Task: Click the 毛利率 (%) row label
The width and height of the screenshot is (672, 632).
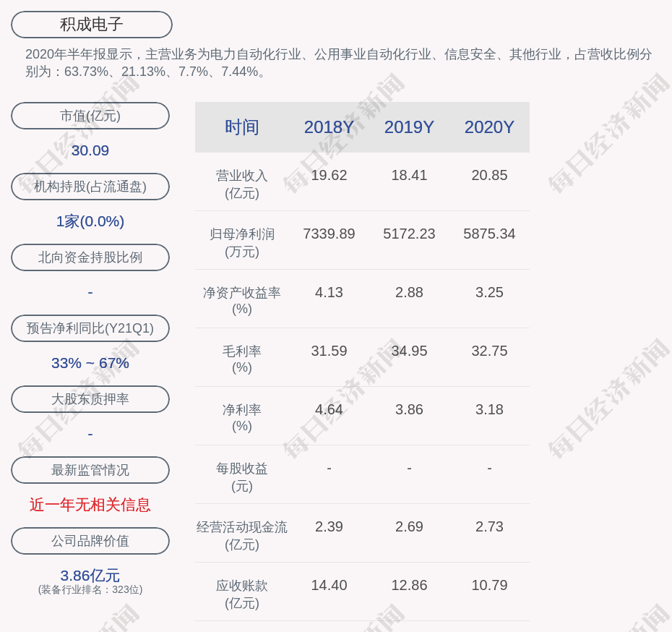Action: click(242, 359)
